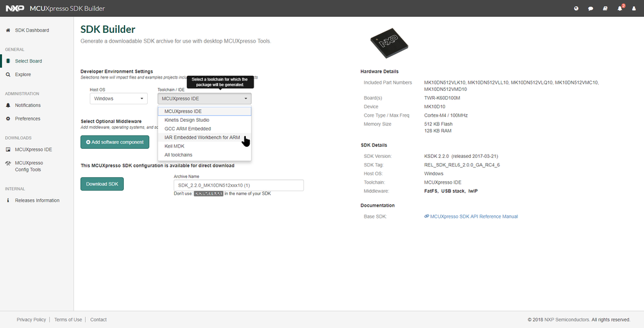Choose IAR Embedded Workbench for ARM option
The image size is (644, 328).
[x=205, y=137]
